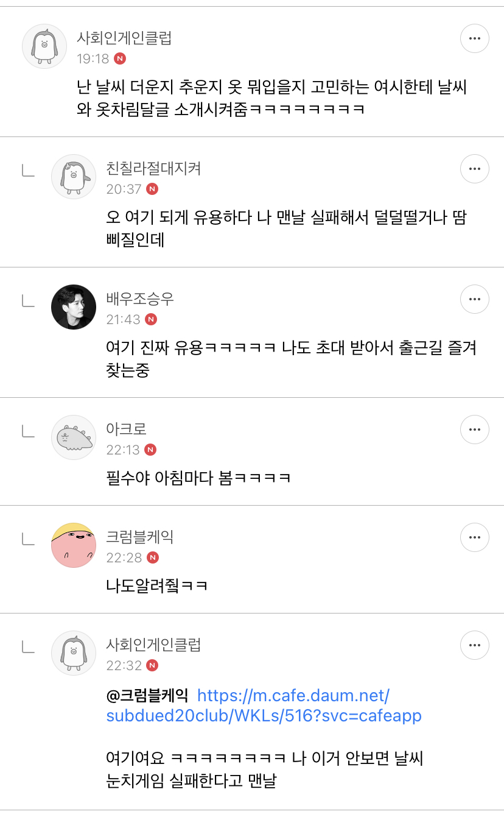Screen dimensions: 504x817
Task: Click 배우조승우 profile photo
Action: (x=74, y=307)
